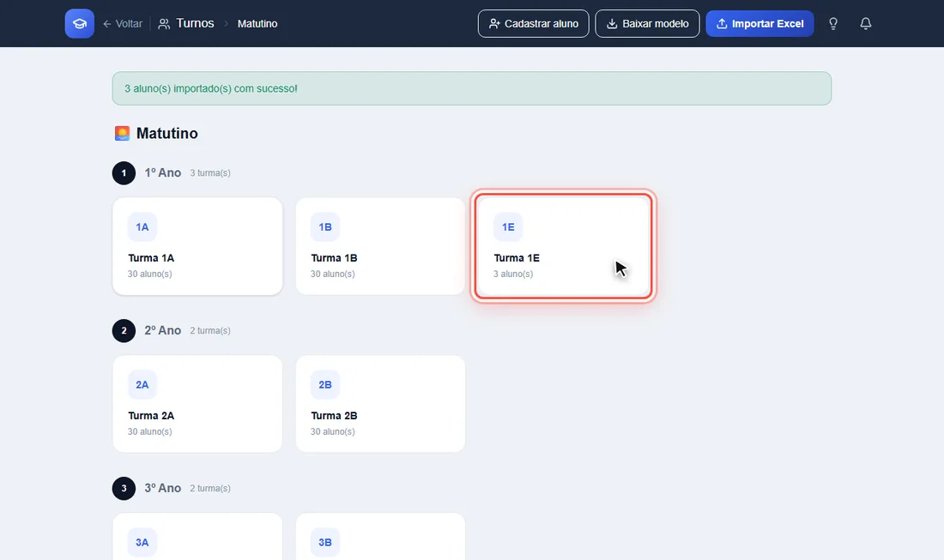Image resolution: width=944 pixels, height=560 pixels.
Task: Click the number 3 year badge
Action: coord(124,489)
